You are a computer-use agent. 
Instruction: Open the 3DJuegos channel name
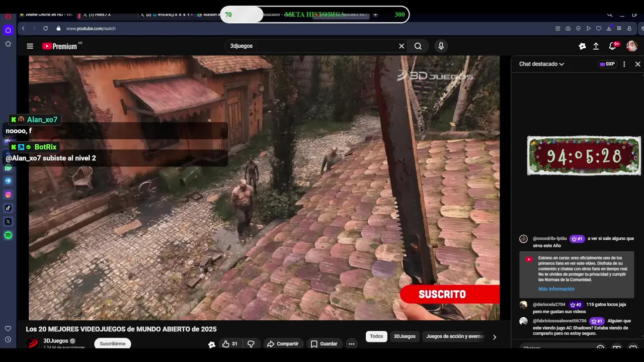click(x=55, y=341)
